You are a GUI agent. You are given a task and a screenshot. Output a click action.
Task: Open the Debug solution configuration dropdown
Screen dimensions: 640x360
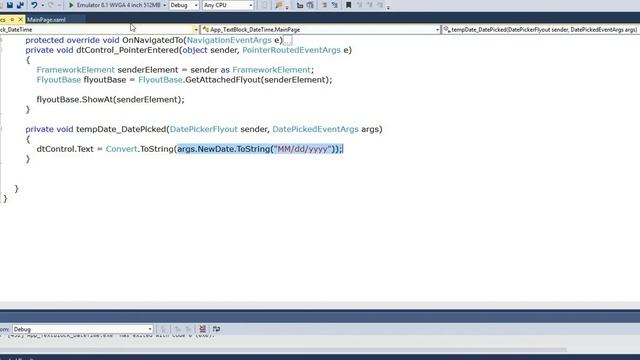[x=184, y=5]
